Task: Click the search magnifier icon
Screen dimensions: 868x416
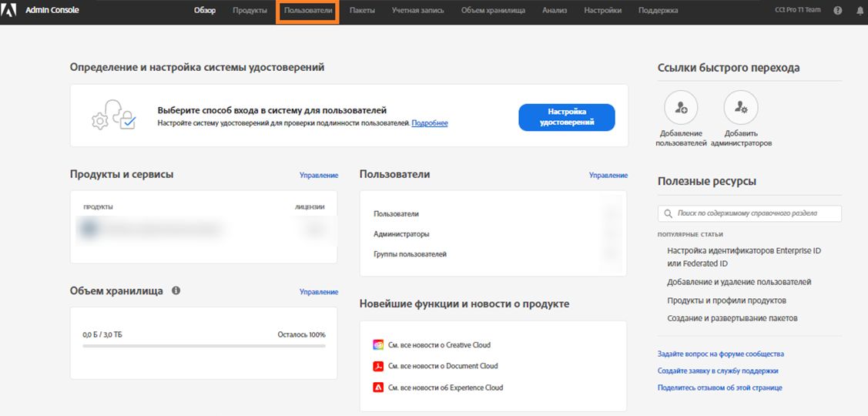Action: [x=669, y=213]
